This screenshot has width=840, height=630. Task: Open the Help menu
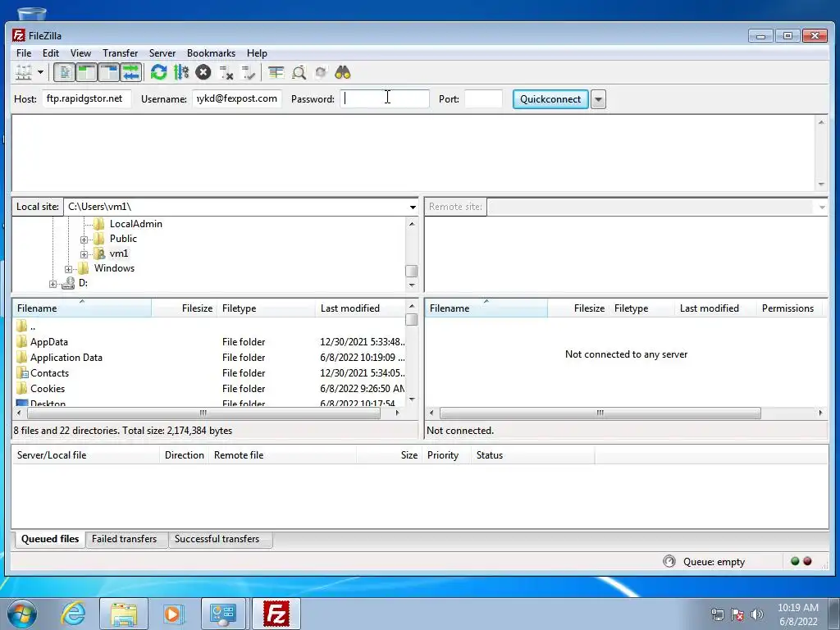[x=257, y=53]
